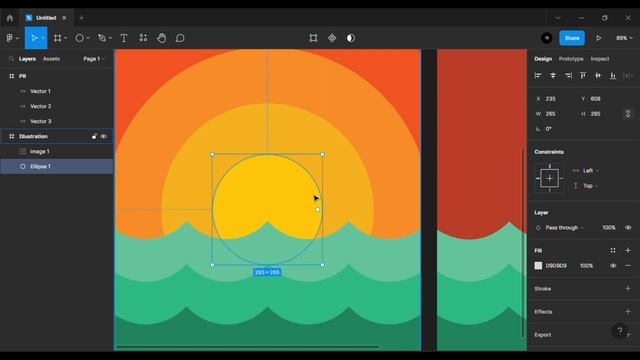Click the Share button
This screenshot has width=640, height=360.
tap(572, 38)
